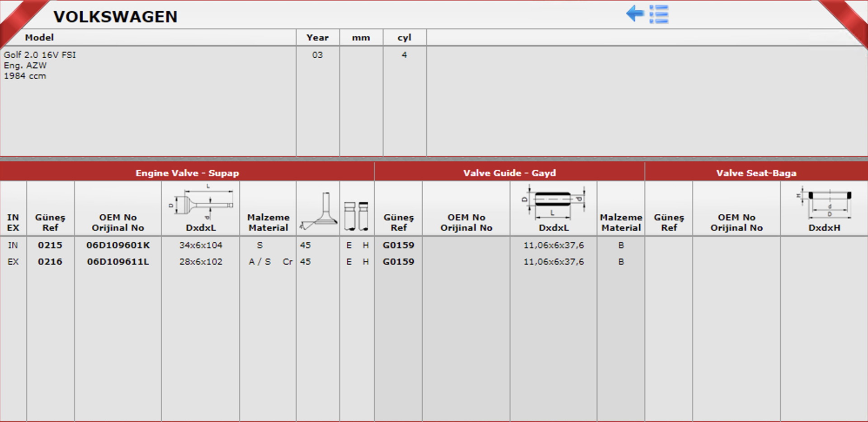
Task: Click the valve seat angle icon
Action: 318,211
